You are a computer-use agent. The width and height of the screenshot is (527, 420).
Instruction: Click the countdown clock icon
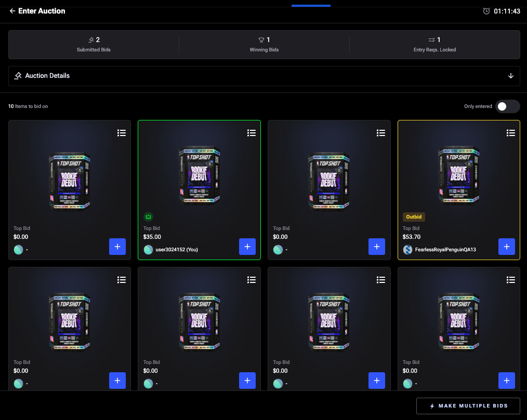coord(486,11)
